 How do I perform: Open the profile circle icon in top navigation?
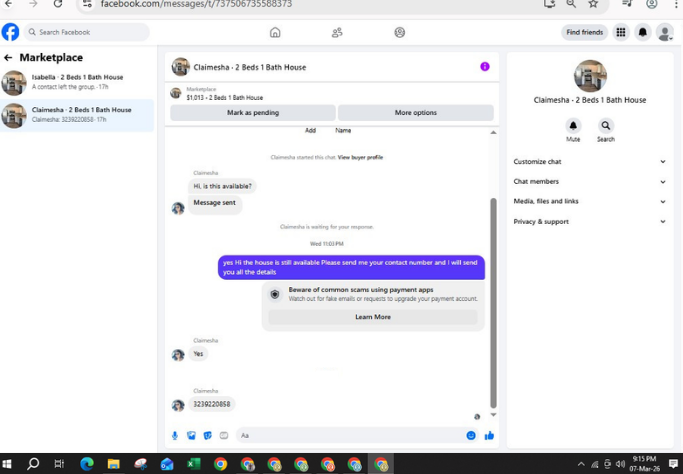pyautogui.click(x=399, y=32)
